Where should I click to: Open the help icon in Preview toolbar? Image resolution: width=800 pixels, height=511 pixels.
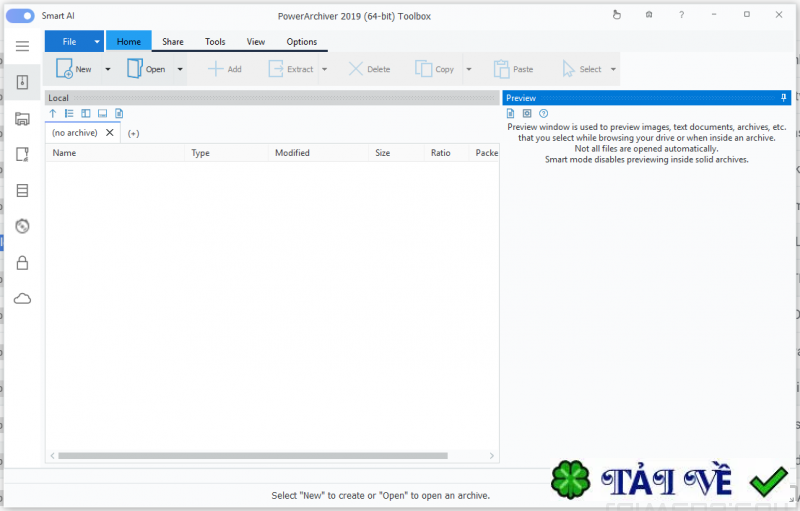point(543,113)
